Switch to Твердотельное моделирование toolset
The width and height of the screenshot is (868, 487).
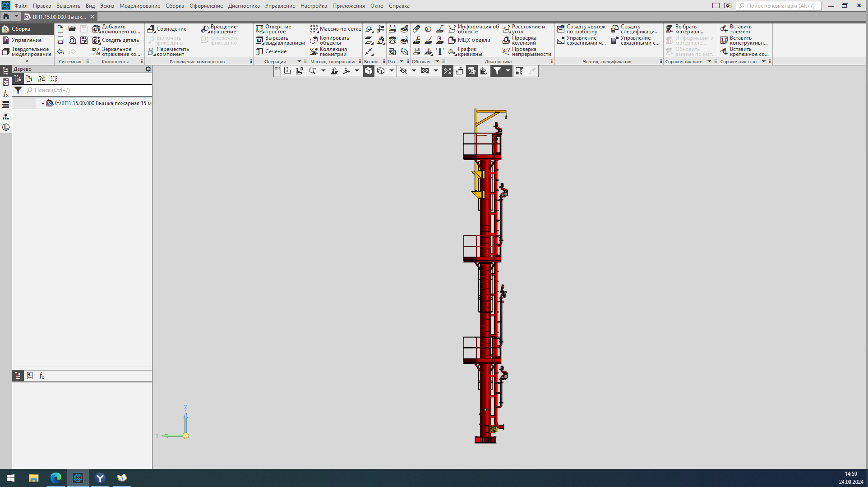click(27, 51)
